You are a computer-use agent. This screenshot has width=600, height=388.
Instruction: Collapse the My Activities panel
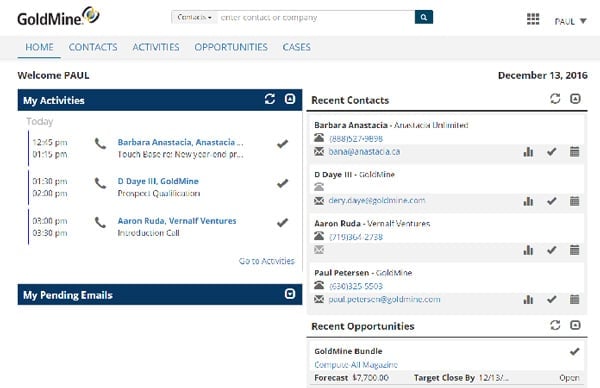(x=290, y=99)
